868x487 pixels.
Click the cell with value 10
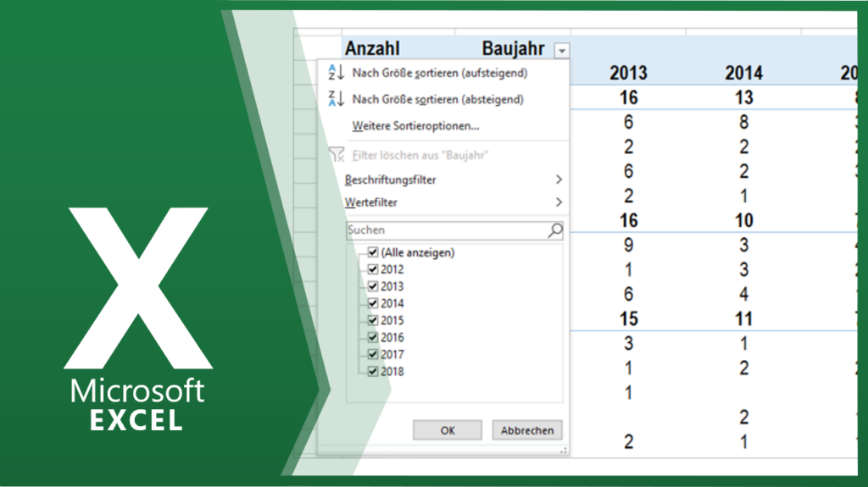tap(744, 220)
